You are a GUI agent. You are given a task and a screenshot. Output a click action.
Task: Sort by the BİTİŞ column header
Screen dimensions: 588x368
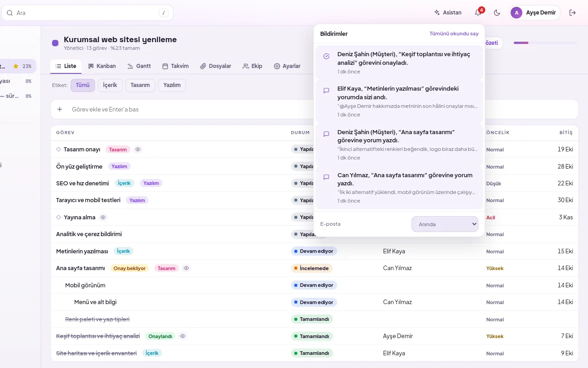pyautogui.click(x=566, y=133)
